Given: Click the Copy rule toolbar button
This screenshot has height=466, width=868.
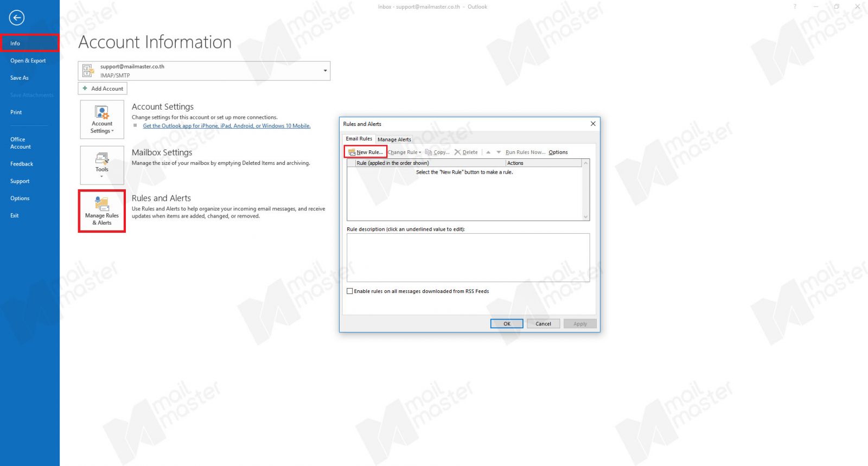Looking at the screenshot, I should tap(437, 152).
